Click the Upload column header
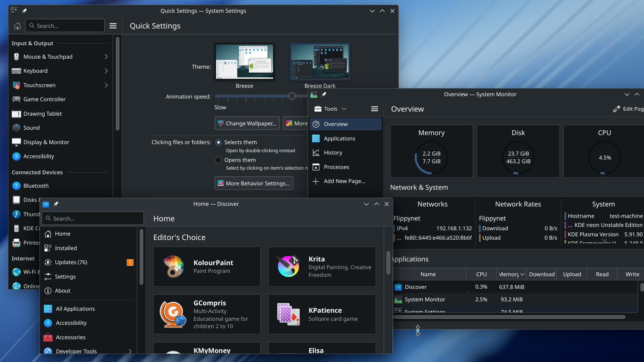 click(572, 275)
